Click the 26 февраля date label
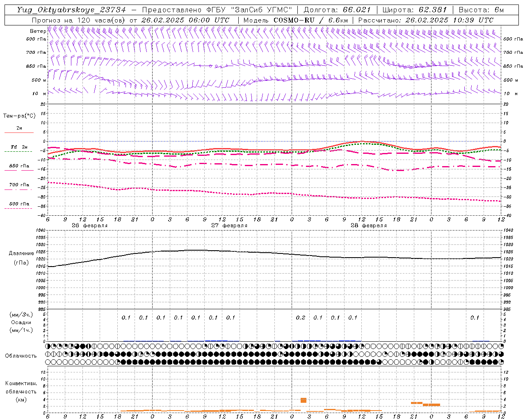 89,226
